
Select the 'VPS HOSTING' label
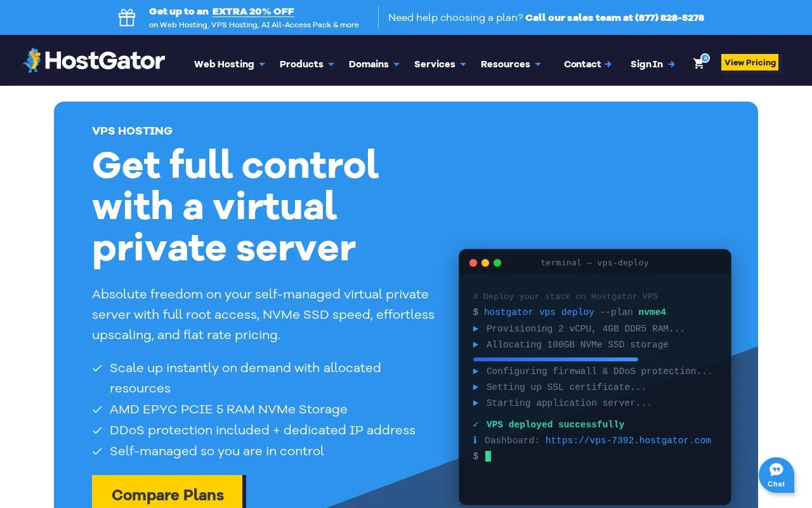[132, 131]
